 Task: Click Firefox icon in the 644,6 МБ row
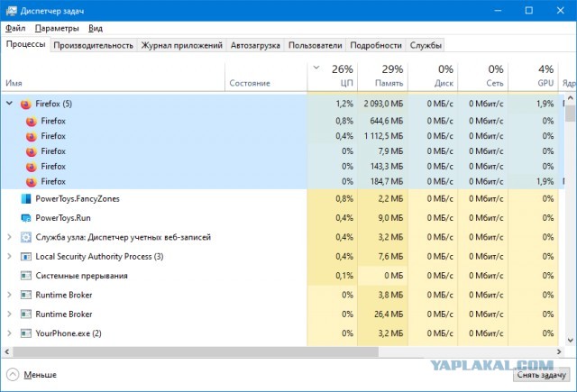32,121
